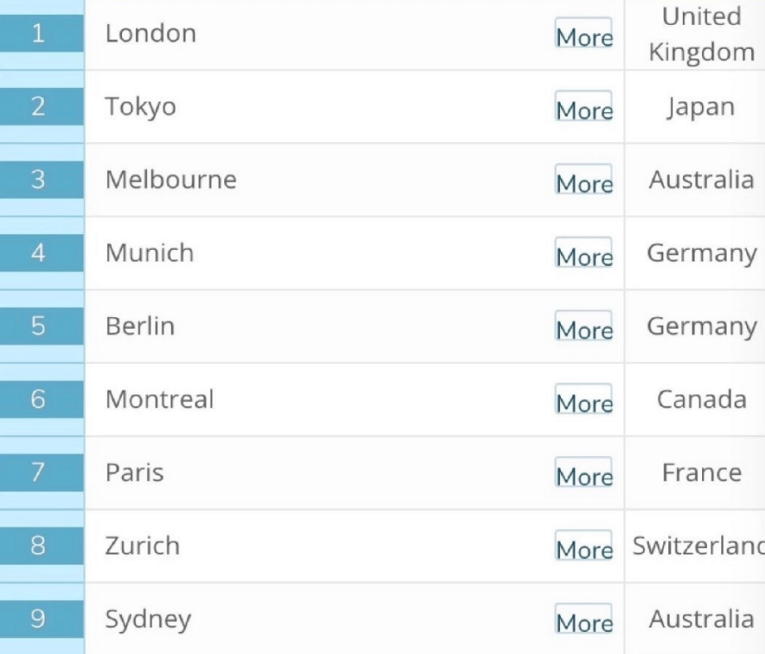Click the Montreal city name

[x=160, y=399]
